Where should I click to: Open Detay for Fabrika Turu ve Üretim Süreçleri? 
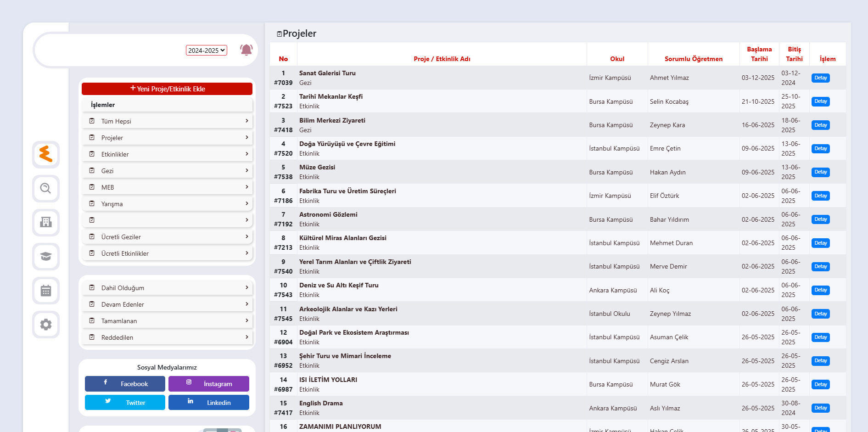click(820, 196)
